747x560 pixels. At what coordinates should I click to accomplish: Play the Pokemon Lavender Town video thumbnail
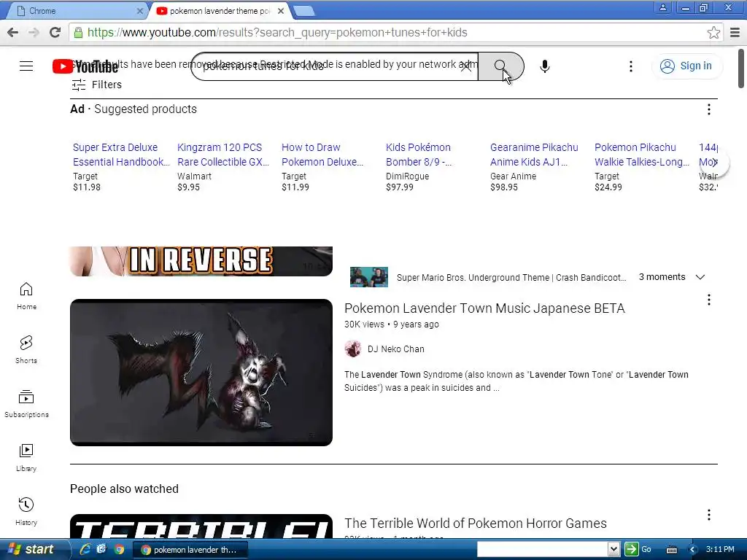point(201,373)
